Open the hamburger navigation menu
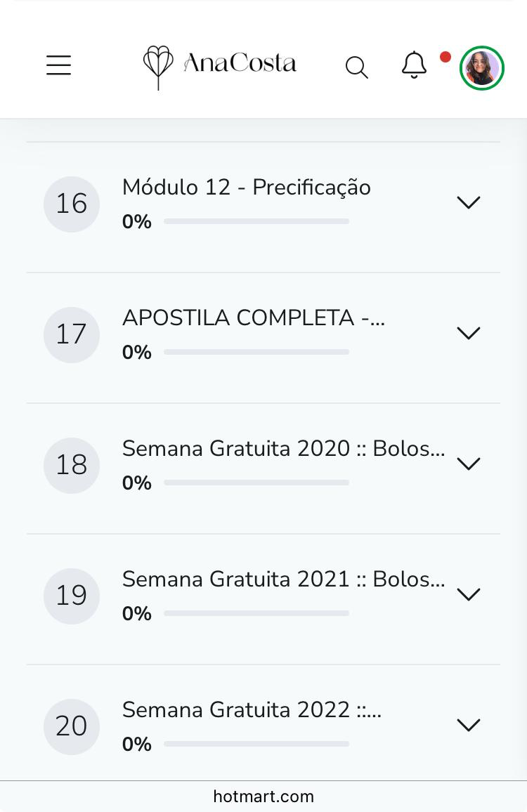527x812 pixels. tap(59, 65)
